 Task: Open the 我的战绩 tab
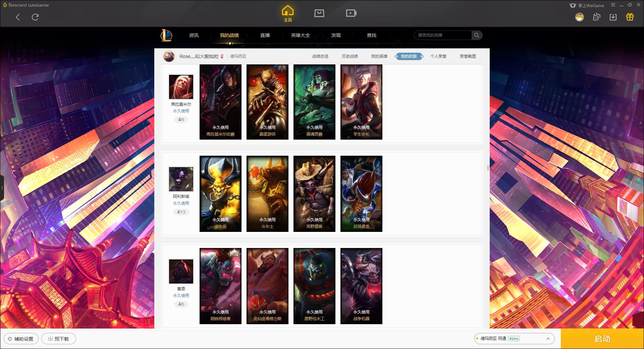point(229,35)
